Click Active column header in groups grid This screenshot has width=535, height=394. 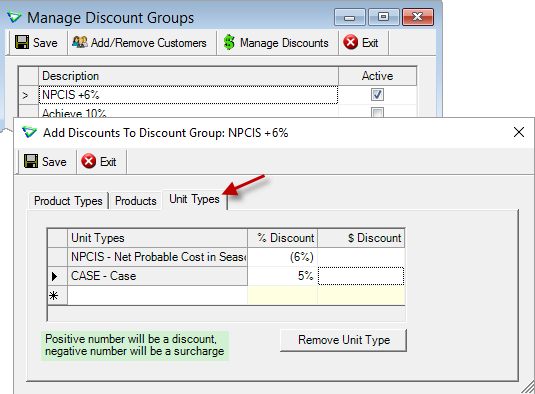click(377, 76)
